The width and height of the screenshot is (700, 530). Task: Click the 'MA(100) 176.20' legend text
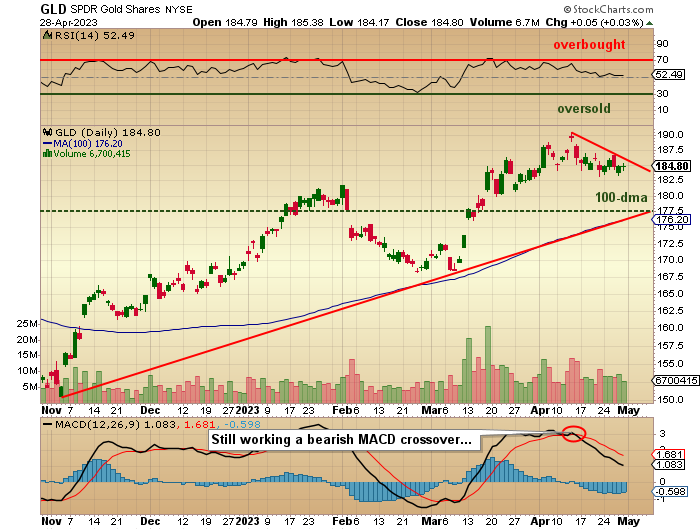coord(88,143)
